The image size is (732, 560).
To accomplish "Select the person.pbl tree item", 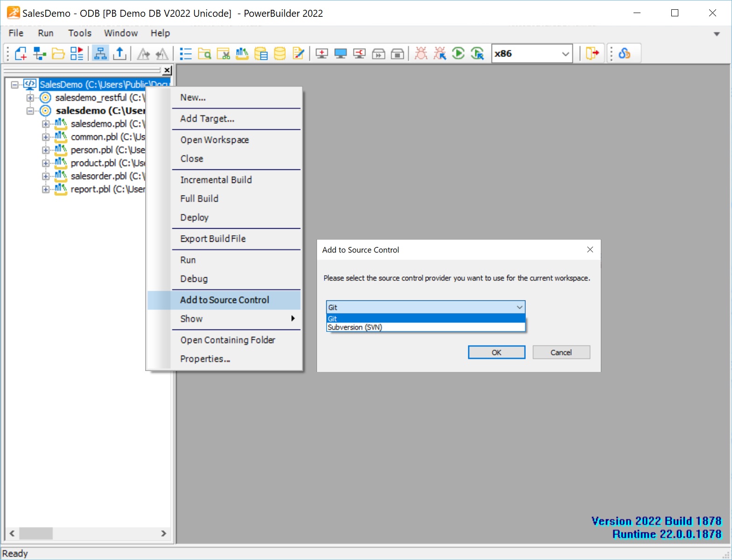I will (x=107, y=150).
